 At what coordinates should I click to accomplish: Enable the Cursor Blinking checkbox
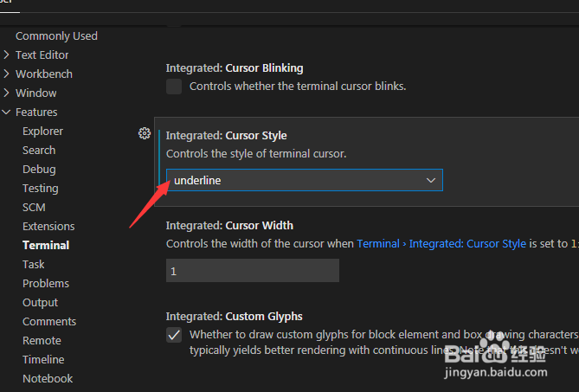click(x=174, y=87)
